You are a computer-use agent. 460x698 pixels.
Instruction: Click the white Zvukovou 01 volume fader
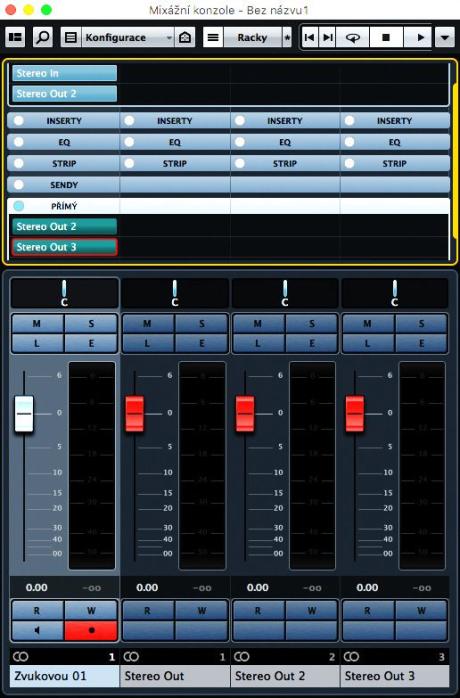click(x=24, y=414)
